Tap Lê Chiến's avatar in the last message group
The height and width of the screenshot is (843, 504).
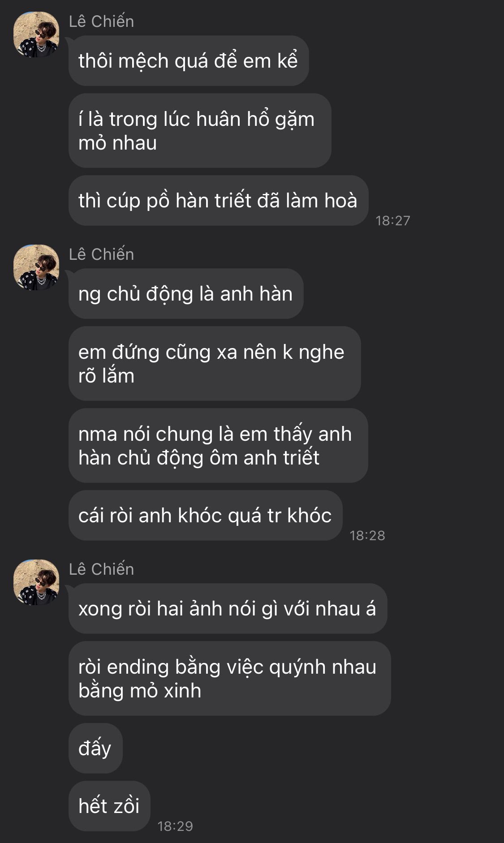pyautogui.click(x=37, y=582)
